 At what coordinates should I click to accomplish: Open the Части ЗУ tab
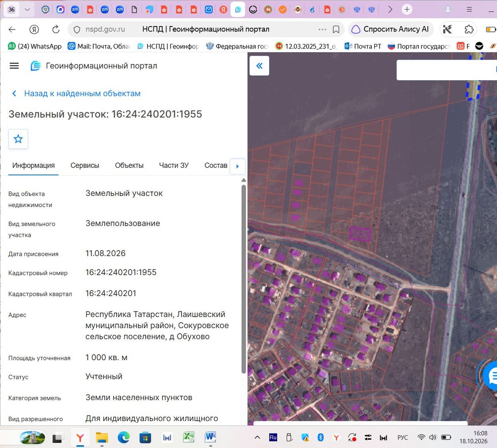click(174, 165)
